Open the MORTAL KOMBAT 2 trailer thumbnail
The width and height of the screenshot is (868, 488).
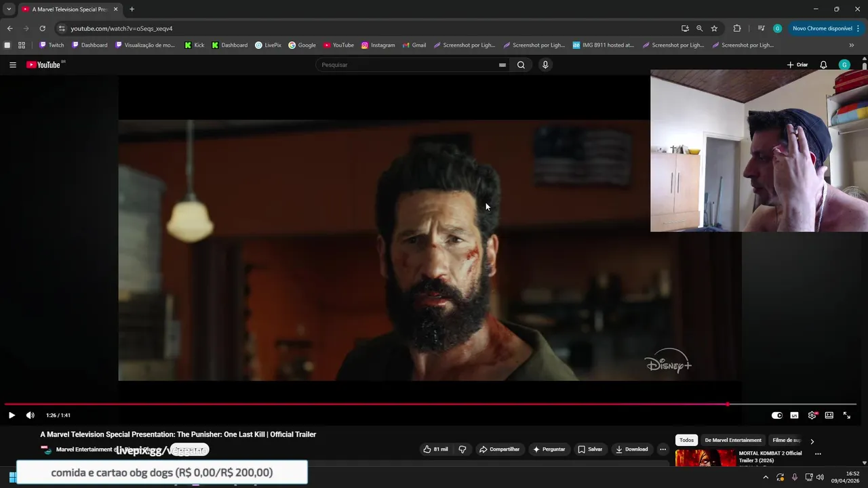coord(705,459)
